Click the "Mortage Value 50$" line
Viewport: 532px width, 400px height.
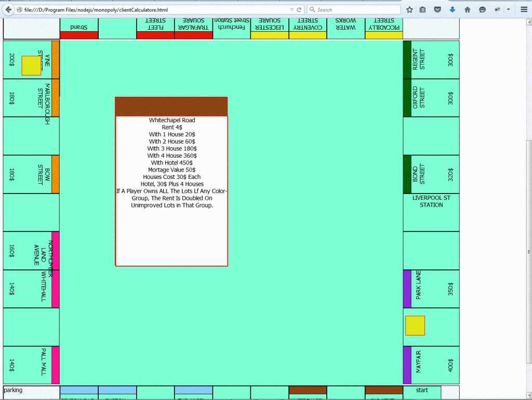171,170
